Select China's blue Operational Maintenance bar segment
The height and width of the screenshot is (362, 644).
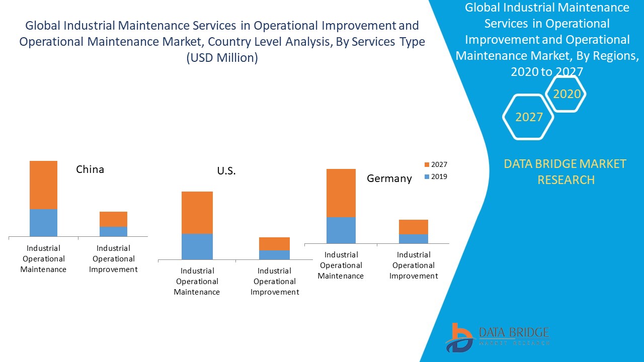pyautogui.click(x=43, y=222)
